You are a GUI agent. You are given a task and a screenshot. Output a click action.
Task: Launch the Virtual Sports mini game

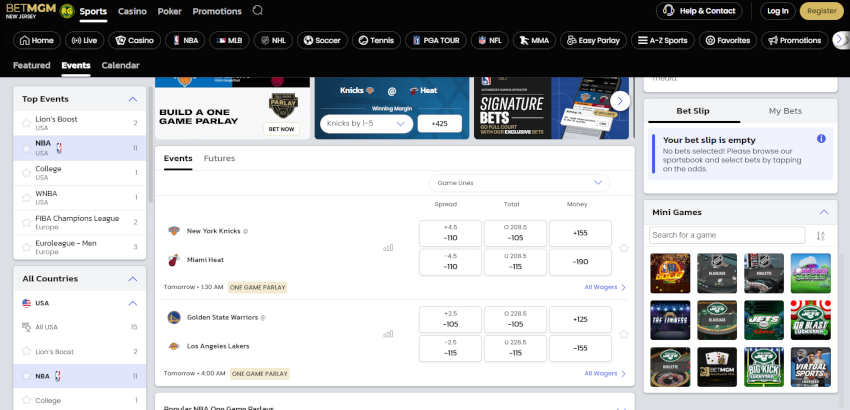(810, 367)
